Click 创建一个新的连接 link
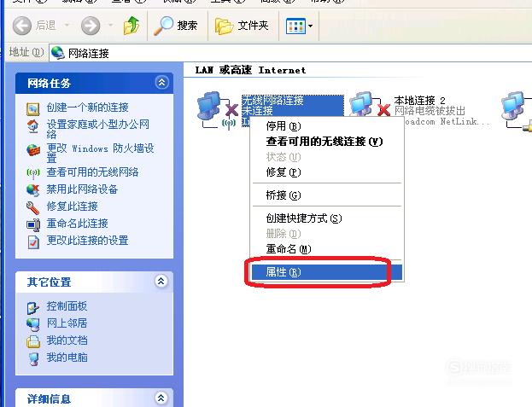 [x=88, y=108]
